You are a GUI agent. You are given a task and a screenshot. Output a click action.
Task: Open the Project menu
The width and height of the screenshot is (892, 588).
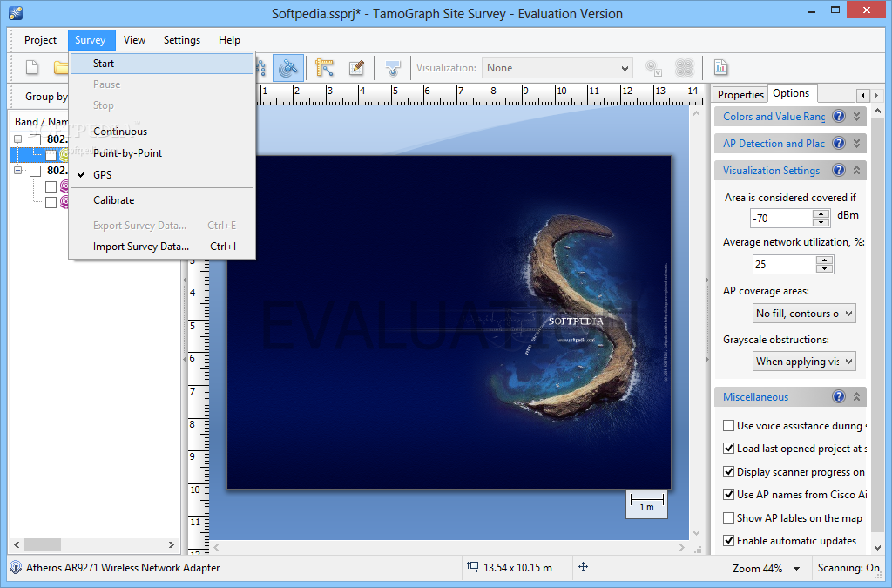(x=40, y=40)
